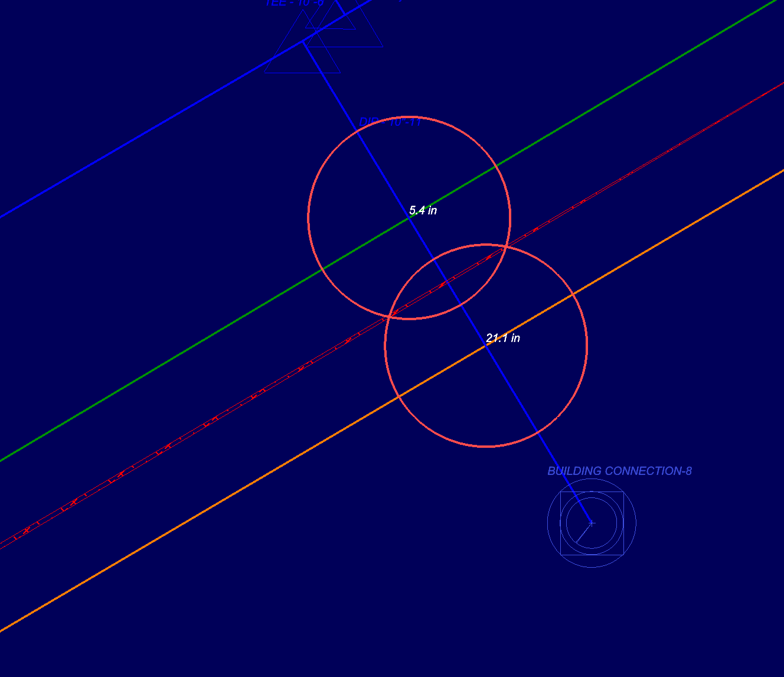Select the DIP - 10"-11 pipe label
The height and width of the screenshot is (677, 784).
click(x=390, y=122)
